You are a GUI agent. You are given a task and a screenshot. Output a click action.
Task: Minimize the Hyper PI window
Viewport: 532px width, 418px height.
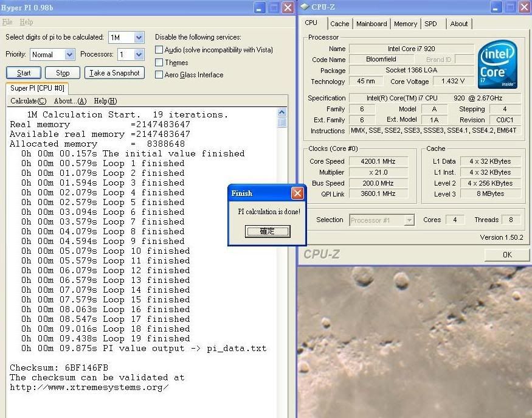point(260,7)
